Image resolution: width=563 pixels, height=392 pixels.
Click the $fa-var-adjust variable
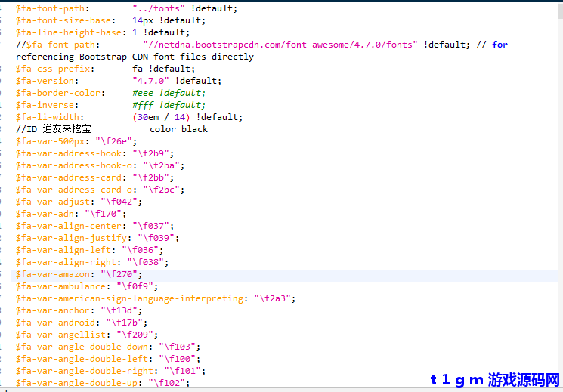[53, 202]
